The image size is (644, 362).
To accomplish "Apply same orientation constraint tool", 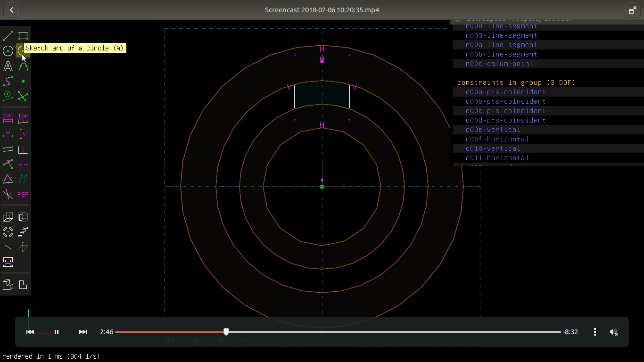I will click(x=23, y=179).
